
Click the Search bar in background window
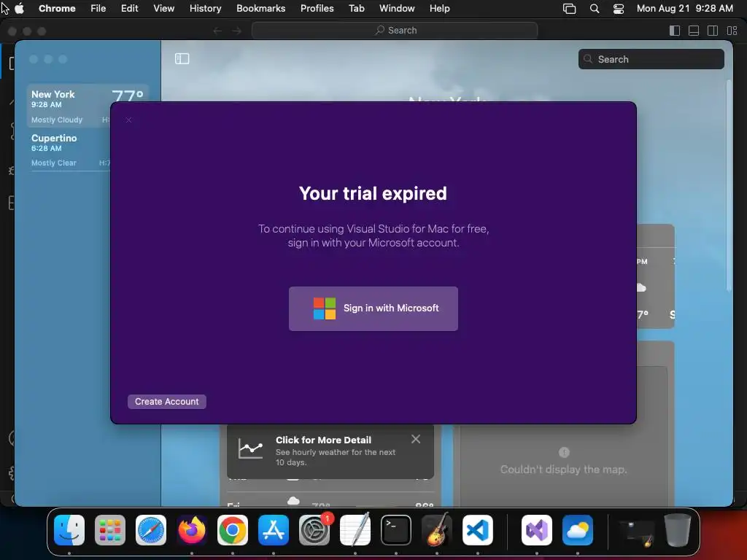(x=395, y=31)
